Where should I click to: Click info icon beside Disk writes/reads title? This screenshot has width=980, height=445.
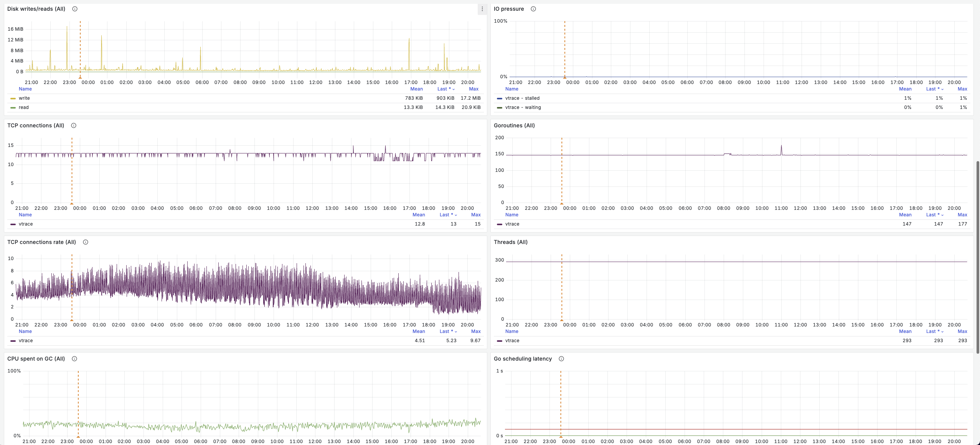(x=75, y=9)
